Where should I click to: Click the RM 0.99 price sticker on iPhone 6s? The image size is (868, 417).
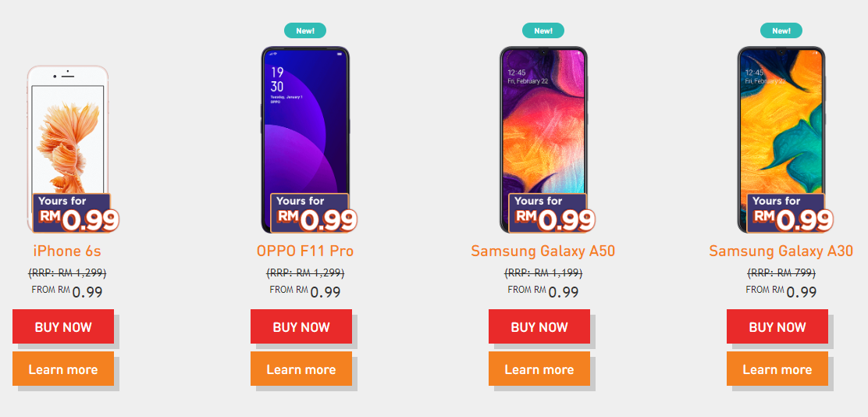coord(76,214)
